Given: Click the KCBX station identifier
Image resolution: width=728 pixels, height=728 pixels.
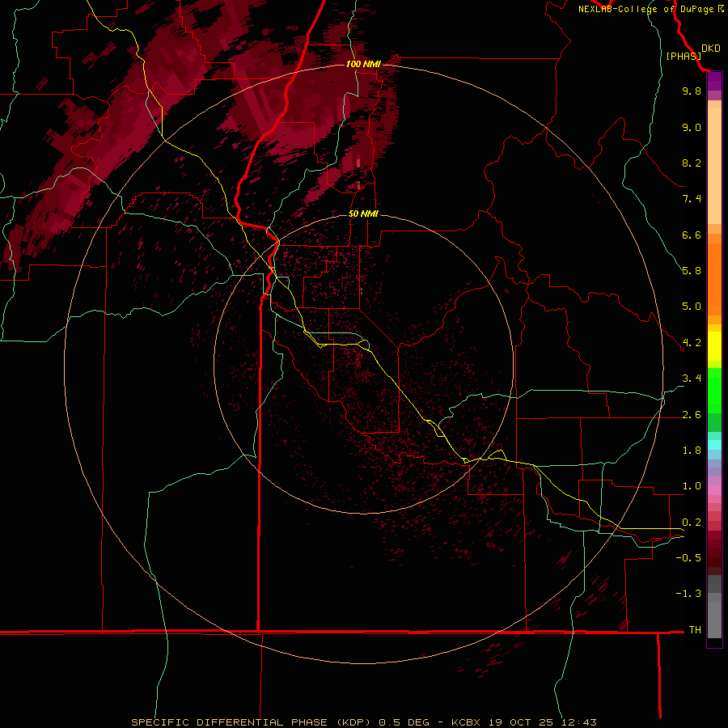Looking at the screenshot, I should click(x=468, y=722).
